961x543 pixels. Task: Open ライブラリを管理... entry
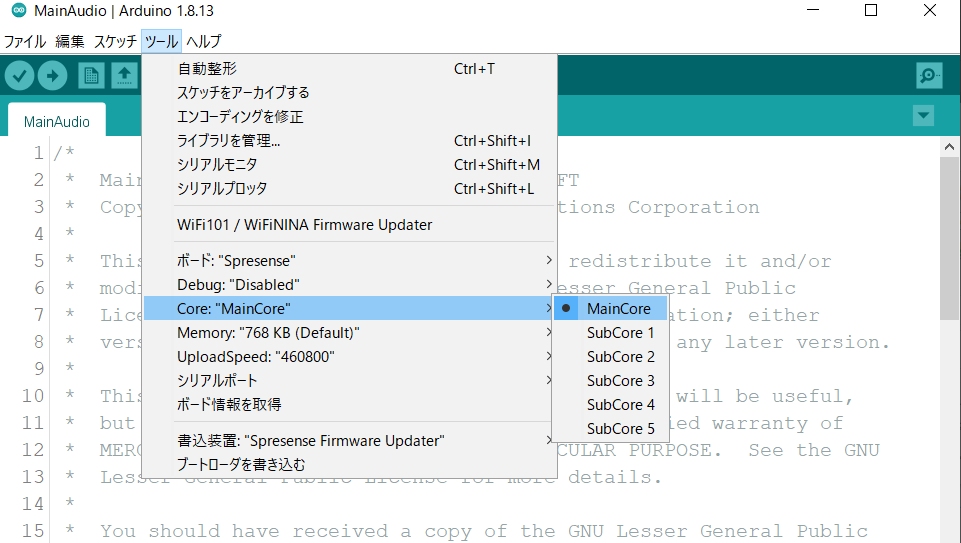pos(350,140)
